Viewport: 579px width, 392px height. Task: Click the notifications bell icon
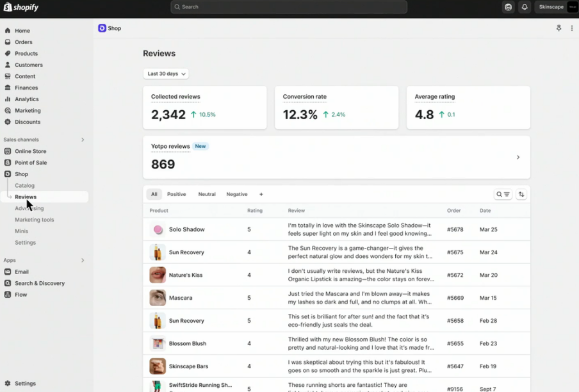tap(524, 7)
